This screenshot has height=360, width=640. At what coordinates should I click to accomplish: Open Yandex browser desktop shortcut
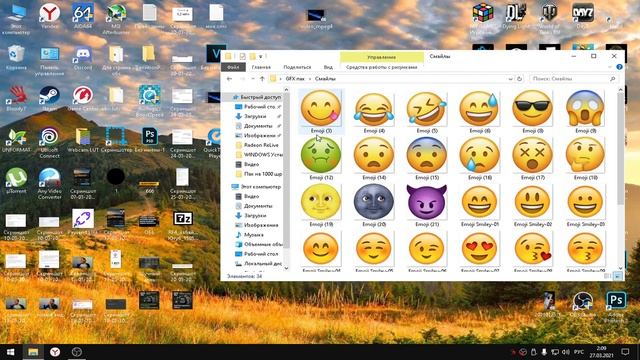[49, 16]
